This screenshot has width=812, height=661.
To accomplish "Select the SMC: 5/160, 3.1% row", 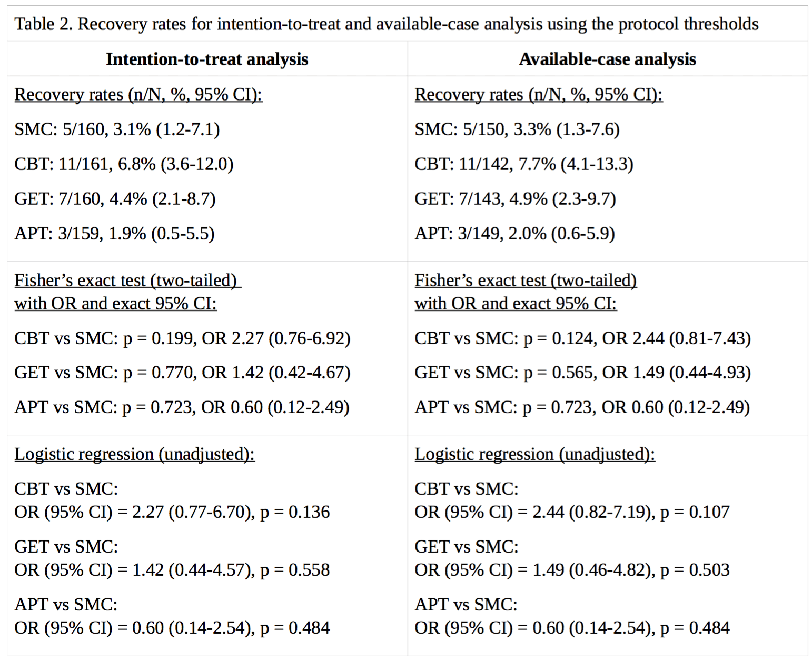I will [117, 129].
